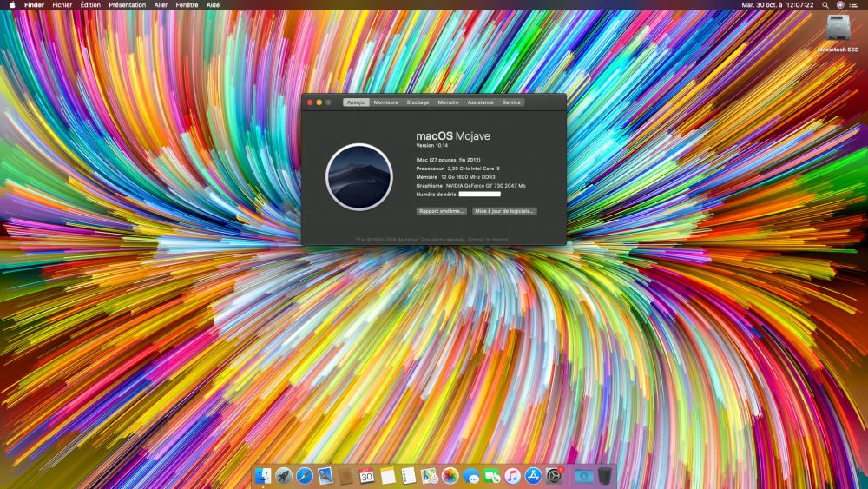Select the Mémoire tab
The width and height of the screenshot is (868, 489).
pos(448,102)
